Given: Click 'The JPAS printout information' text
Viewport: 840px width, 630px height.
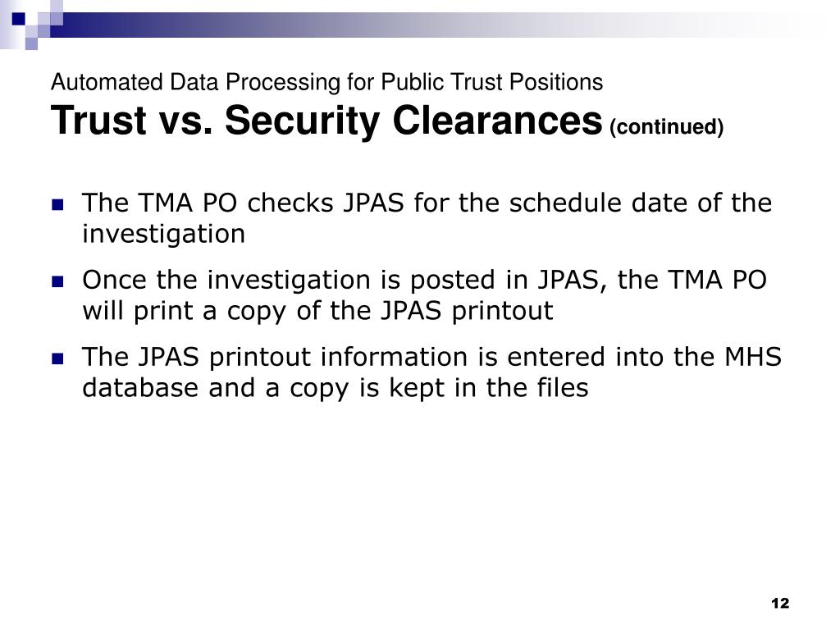Looking at the screenshot, I should [276, 358].
